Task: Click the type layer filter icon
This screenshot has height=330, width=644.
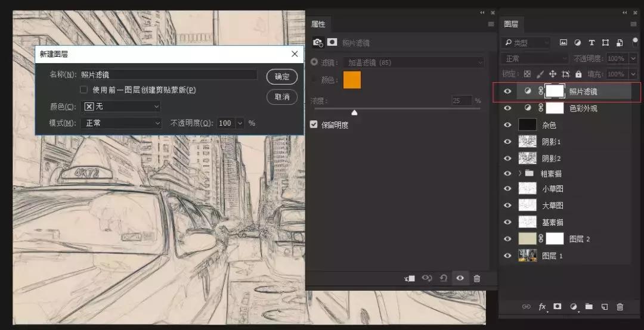Action: pyautogui.click(x=592, y=43)
